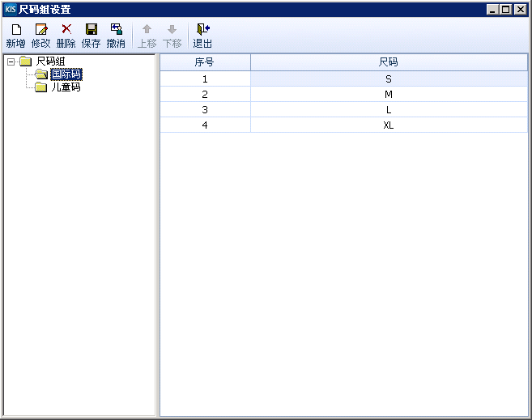
Task: Maximize the 尺码组设置 window
Action: pos(506,10)
